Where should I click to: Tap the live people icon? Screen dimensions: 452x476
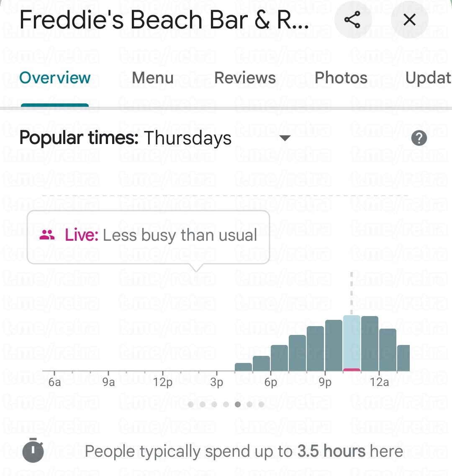47,235
